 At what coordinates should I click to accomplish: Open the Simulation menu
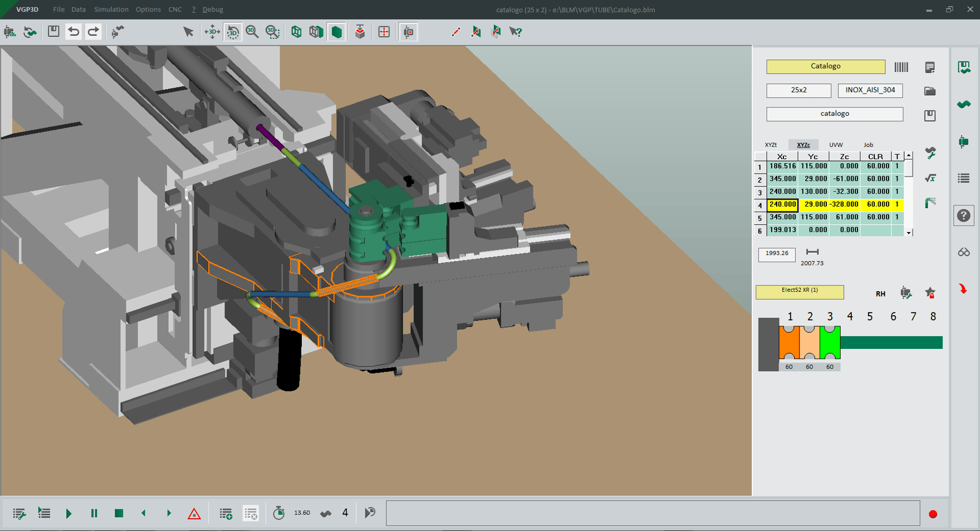coord(111,9)
